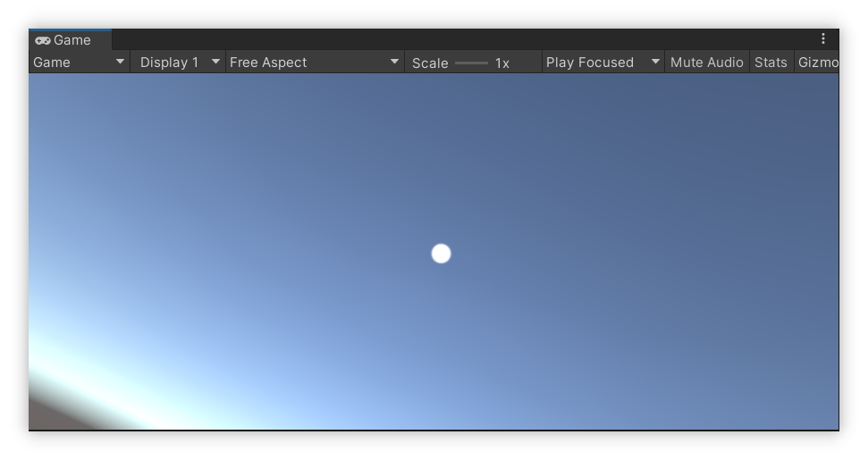This screenshot has width=868, height=460.
Task: Click the empty tab bar area beside Game tab
Action: [x=447, y=39]
